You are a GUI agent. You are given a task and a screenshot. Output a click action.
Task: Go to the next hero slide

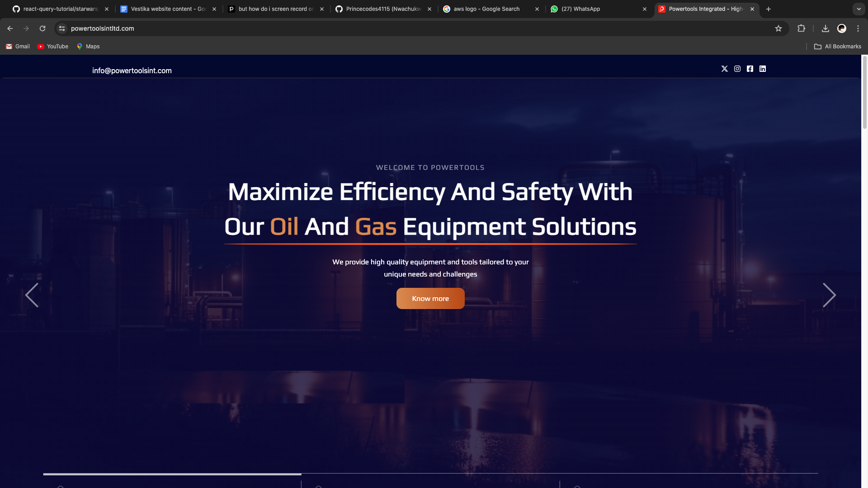click(829, 295)
